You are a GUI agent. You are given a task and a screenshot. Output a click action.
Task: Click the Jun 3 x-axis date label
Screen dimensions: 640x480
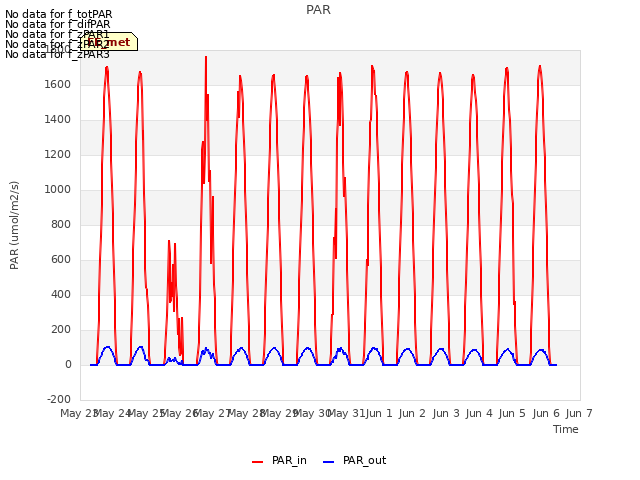[446, 413]
